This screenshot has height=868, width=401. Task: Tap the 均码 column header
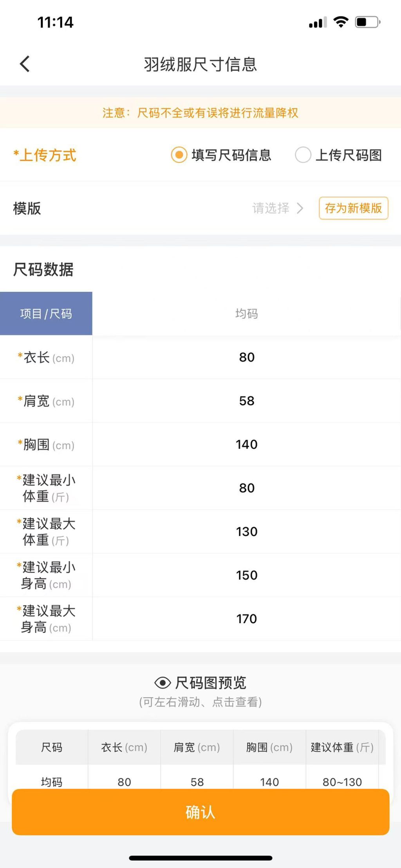click(x=246, y=314)
